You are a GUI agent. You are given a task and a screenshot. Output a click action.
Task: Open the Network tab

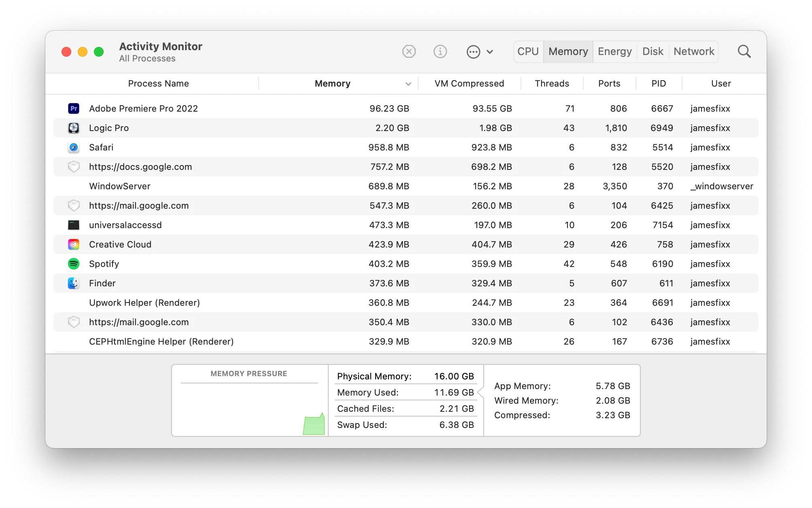[x=694, y=52]
